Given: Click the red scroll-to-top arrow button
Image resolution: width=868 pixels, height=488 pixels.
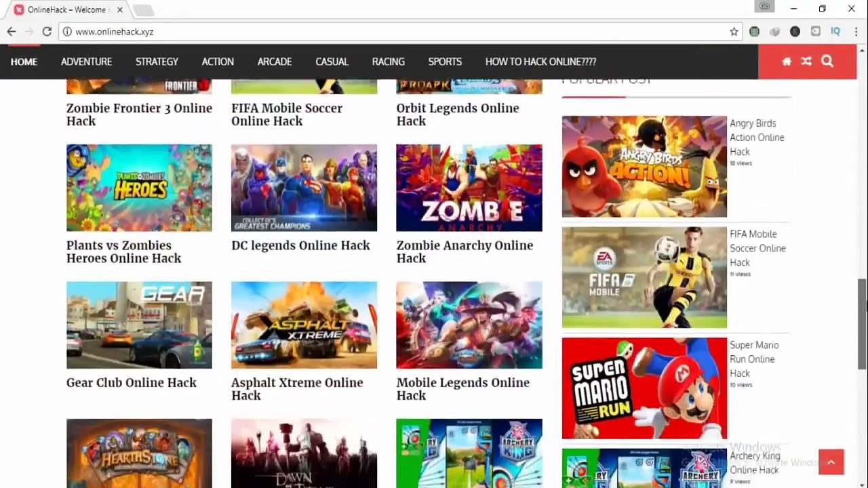Looking at the screenshot, I should coord(831,462).
